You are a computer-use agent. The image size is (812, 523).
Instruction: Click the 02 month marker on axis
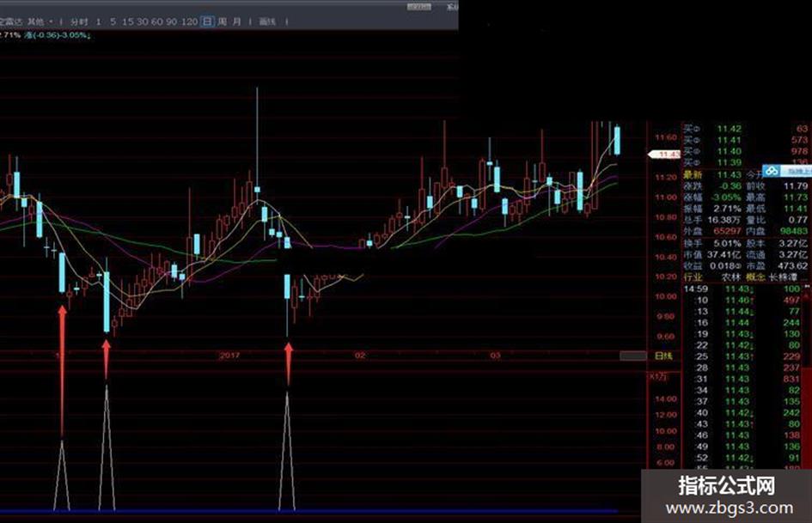tap(360, 356)
